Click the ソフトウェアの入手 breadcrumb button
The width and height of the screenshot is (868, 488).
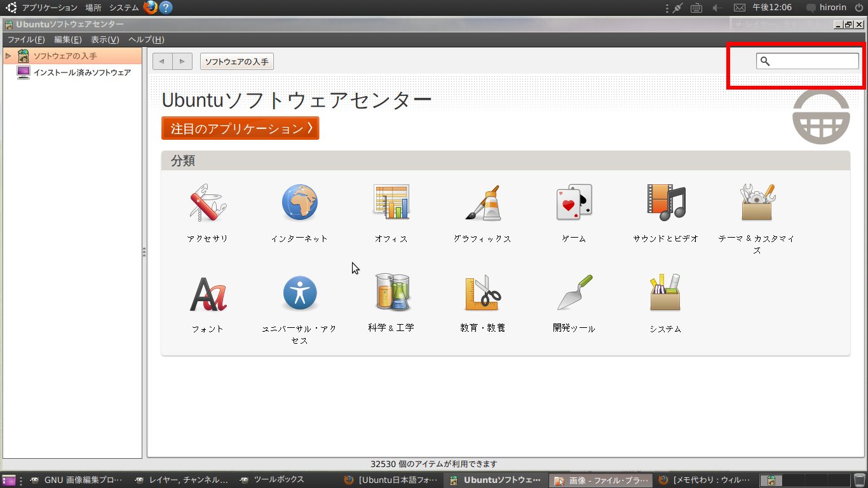pos(237,61)
